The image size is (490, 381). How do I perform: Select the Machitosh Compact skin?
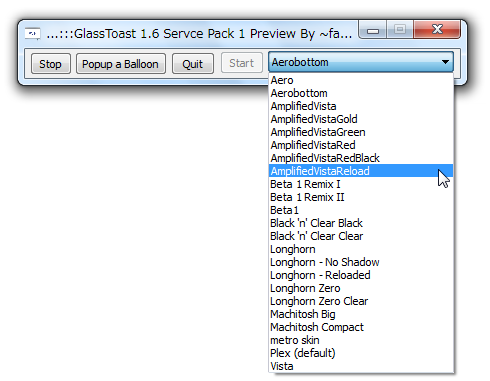coord(361,327)
